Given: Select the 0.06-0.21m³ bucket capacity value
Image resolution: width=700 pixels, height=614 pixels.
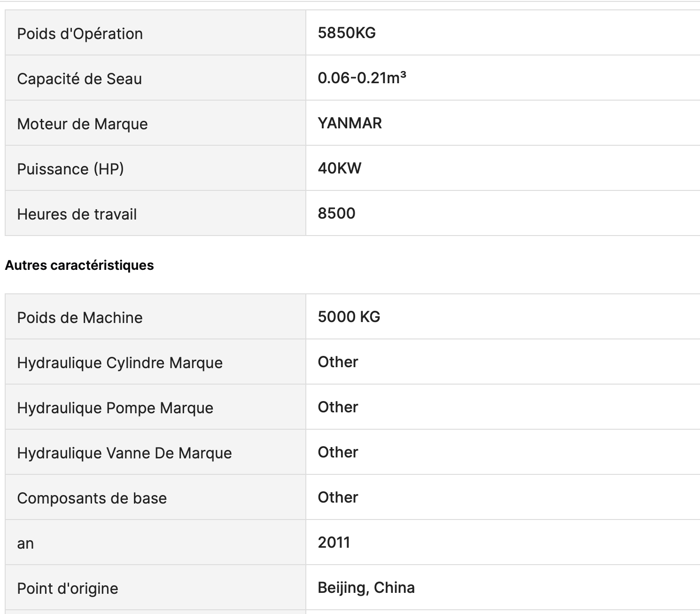Looking at the screenshot, I should click(x=362, y=78).
